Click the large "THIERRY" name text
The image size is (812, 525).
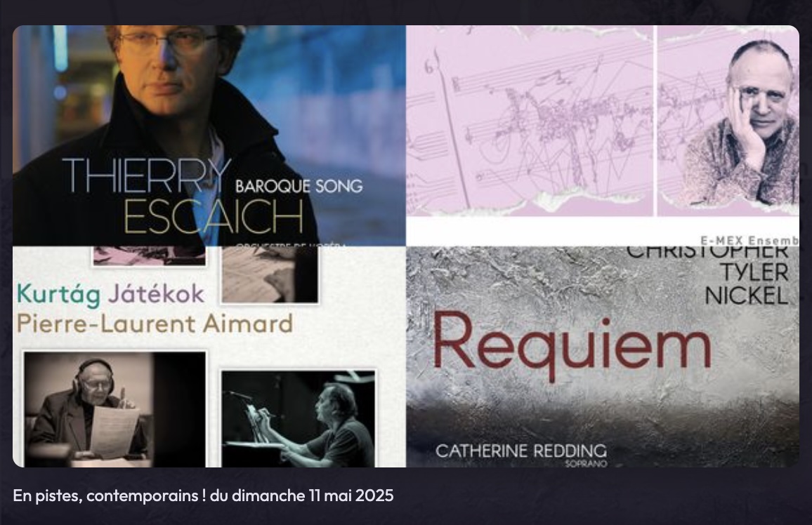(x=146, y=176)
